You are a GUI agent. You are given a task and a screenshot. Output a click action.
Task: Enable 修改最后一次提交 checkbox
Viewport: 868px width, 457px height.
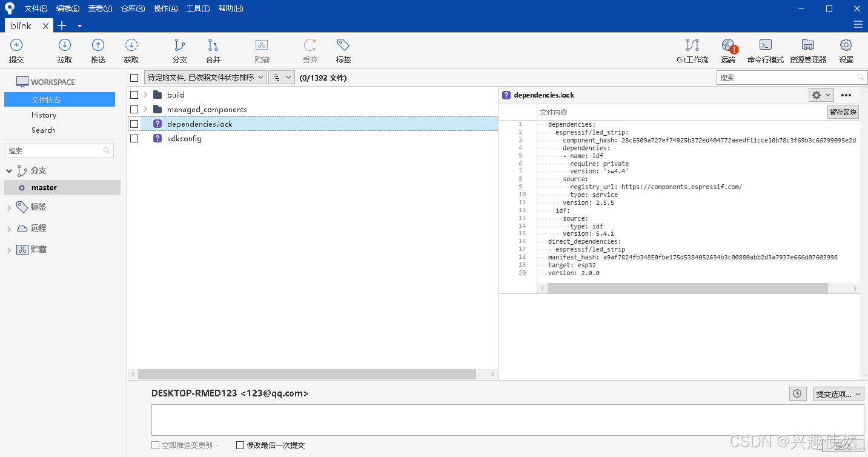(240, 445)
